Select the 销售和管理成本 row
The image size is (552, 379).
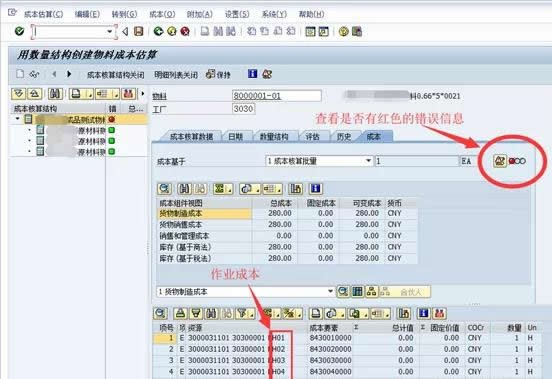tap(287, 236)
